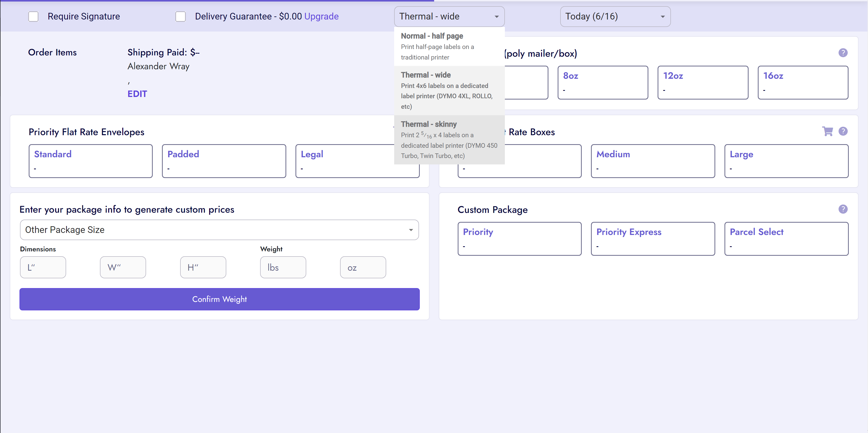Screen dimensions: 868x433
Task: Choose Normal - half page label option
Action: coord(449,46)
